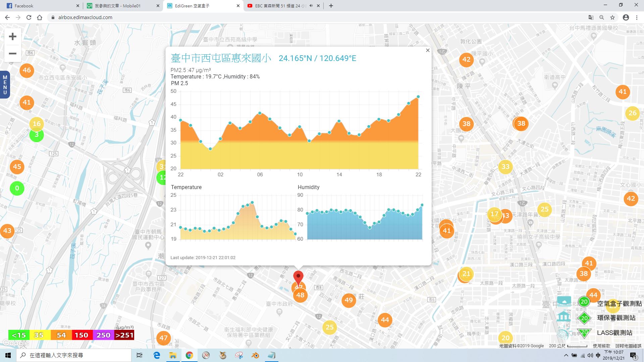The height and width of the screenshot is (362, 644).
Task: Select the orange 45 sensor marker
Action: (17, 167)
